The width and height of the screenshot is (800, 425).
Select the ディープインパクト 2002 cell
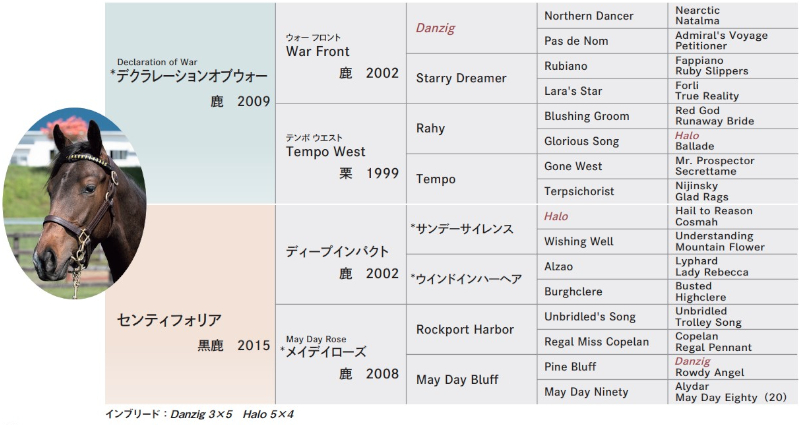pos(341,255)
